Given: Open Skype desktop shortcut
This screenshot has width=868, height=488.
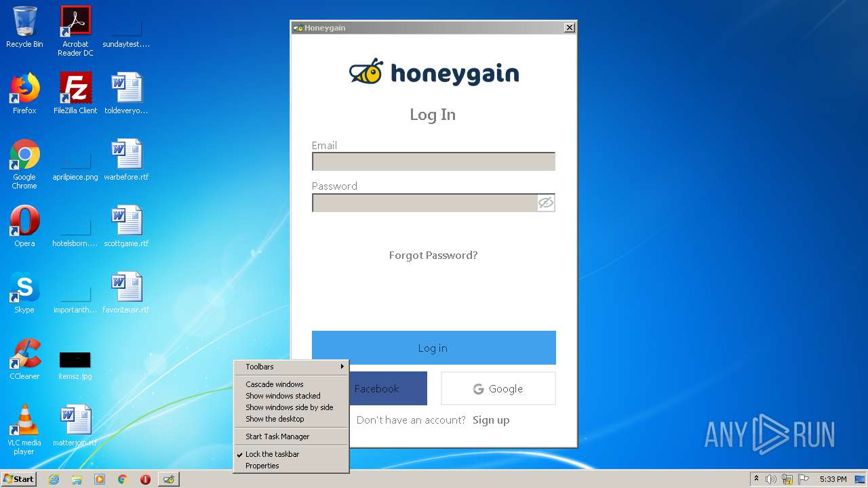Looking at the screenshot, I should [24, 293].
